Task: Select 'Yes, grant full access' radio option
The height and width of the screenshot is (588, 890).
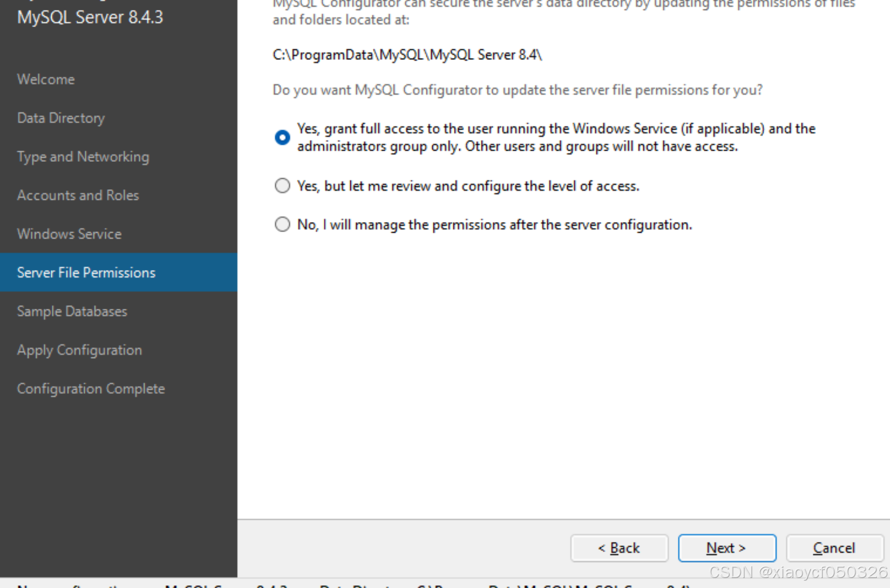Action: pos(283,137)
